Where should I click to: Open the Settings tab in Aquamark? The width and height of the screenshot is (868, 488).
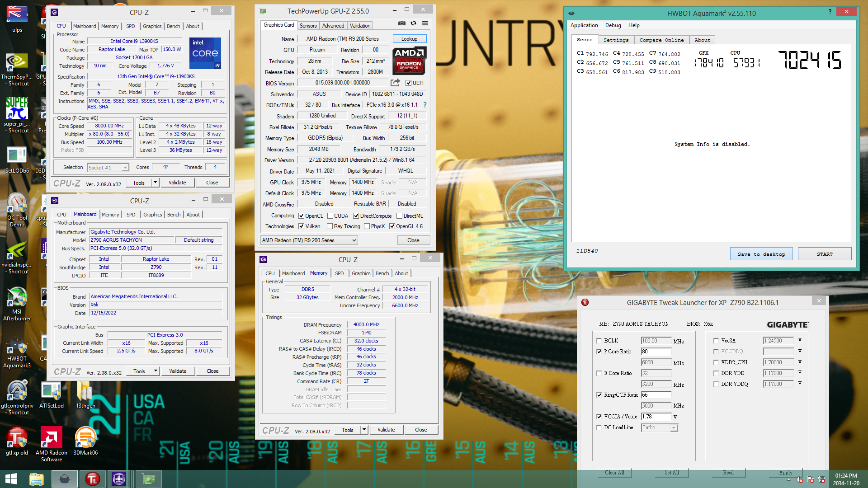point(616,40)
